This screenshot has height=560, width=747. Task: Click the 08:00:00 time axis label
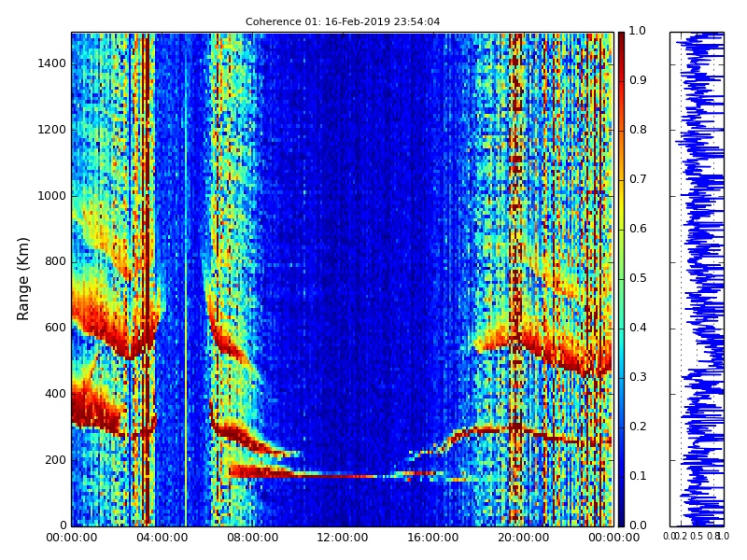click(252, 538)
